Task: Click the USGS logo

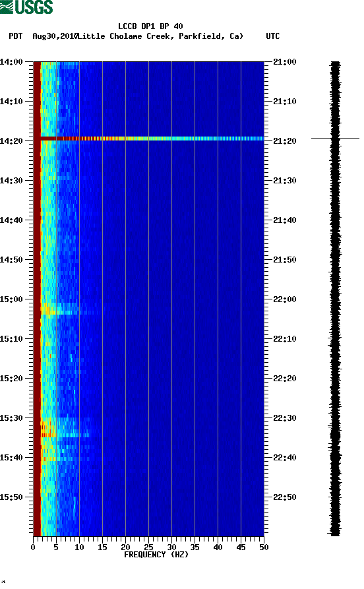Action: point(26,7)
